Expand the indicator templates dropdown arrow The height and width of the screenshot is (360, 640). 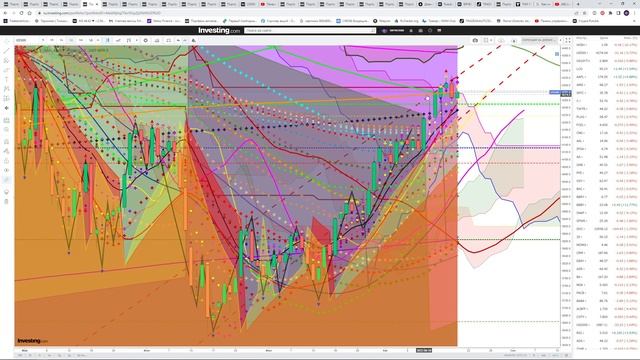pyautogui.click(x=137, y=40)
